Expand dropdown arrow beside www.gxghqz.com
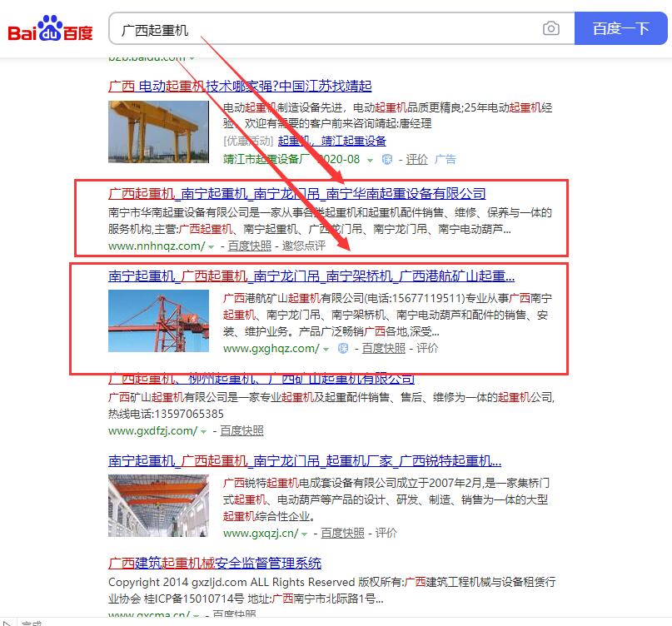The width and height of the screenshot is (672, 626). coord(326,349)
